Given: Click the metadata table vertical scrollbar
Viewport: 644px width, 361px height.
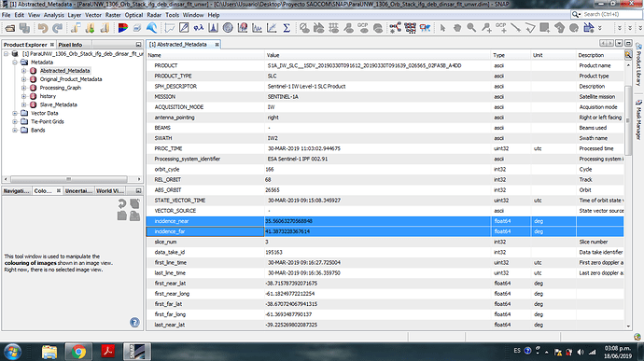Looking at the screenshot, I should [628, 121].
